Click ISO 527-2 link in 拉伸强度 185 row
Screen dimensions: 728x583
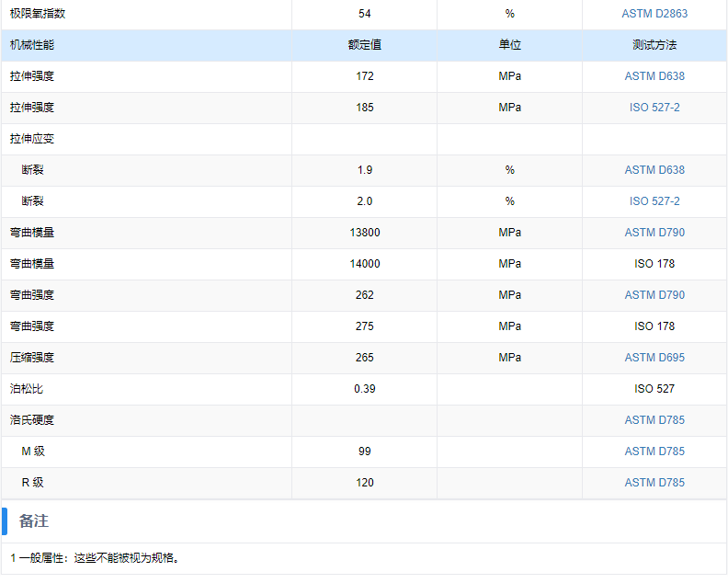click(x=654, y=108)
